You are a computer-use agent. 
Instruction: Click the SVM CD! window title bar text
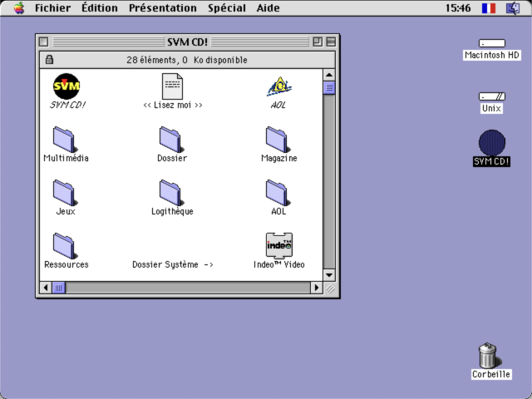187,42
